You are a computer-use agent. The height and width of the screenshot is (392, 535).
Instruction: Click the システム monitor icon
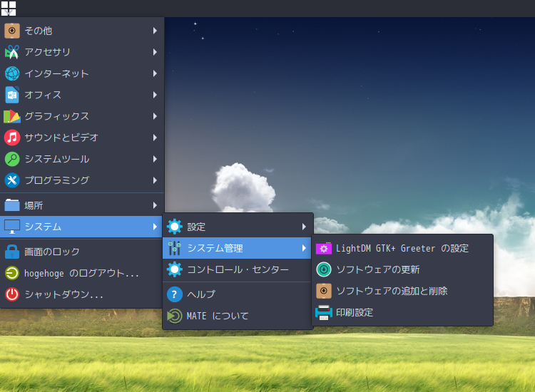click(x=12, y=227)
